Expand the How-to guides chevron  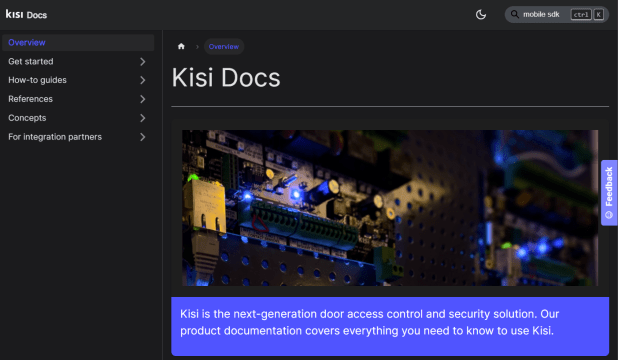[x=142, y=80]
